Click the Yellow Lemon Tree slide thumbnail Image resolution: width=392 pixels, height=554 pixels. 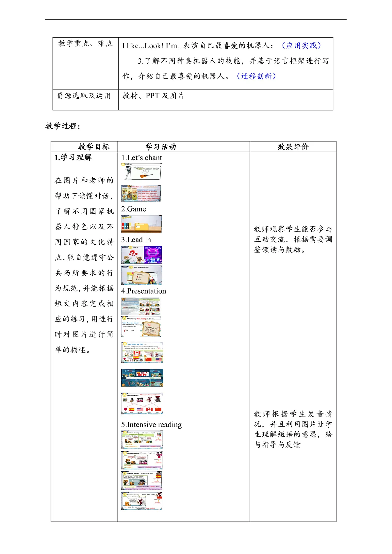click(141, 172)
